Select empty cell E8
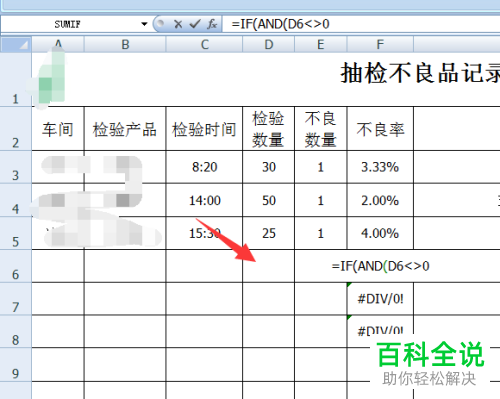Viewport: 500px width, 399px height. (321, 331)
